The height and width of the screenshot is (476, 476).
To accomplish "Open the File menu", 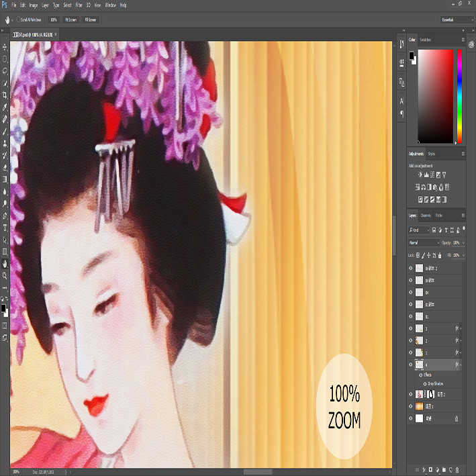I will pyautogui.click(x=14, y=5).
